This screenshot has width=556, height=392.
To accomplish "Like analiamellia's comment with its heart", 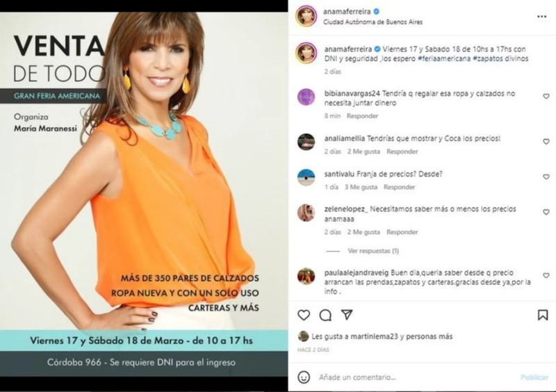I will [546, 142].
